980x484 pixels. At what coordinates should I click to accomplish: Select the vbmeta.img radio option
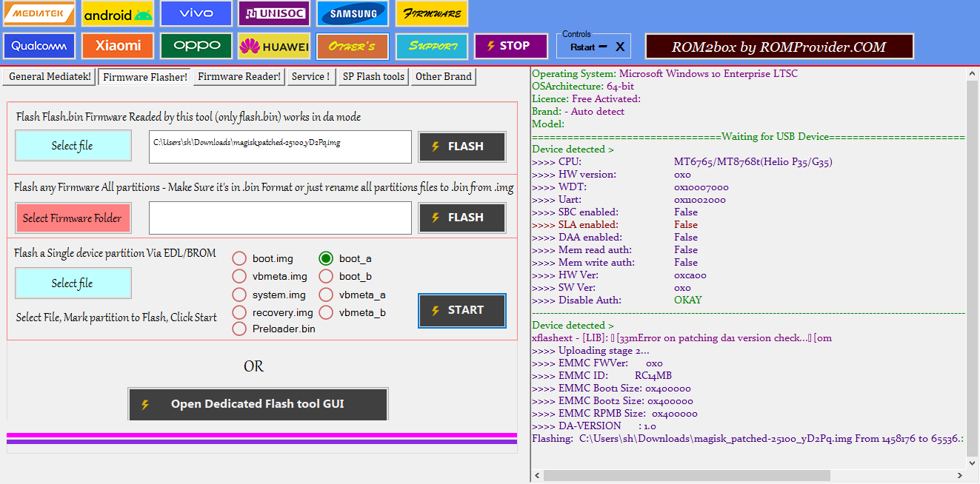point(239,276)
